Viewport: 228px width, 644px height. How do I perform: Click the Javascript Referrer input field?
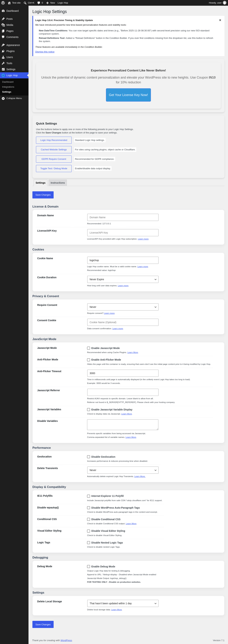tap(123, 392)
